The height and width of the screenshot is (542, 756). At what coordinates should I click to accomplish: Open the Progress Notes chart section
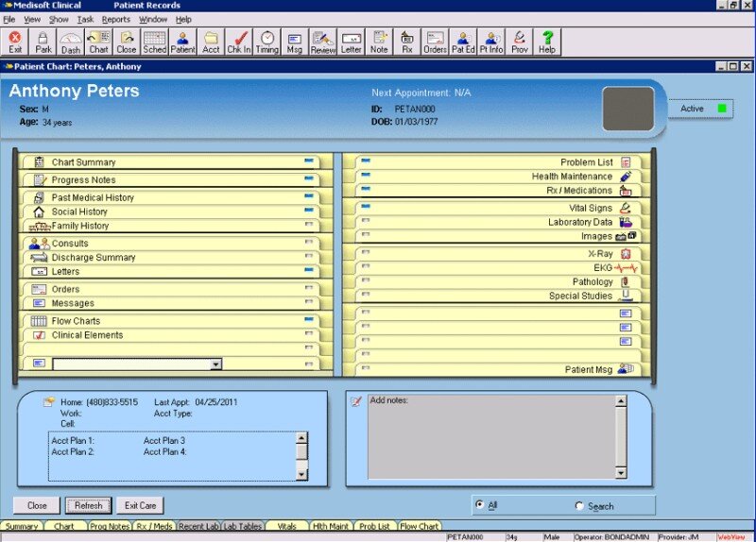tap(84, 179)
